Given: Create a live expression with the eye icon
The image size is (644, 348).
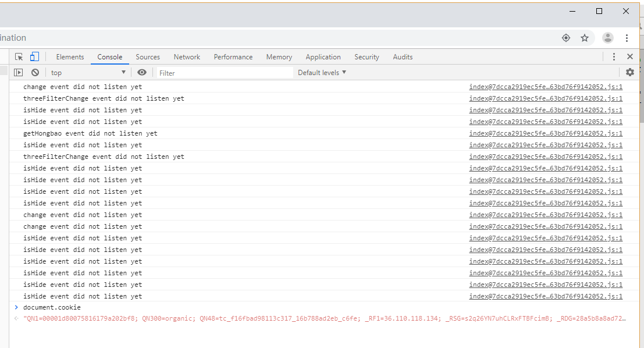Looking at the screenshot, I should [x=142, y=72].
